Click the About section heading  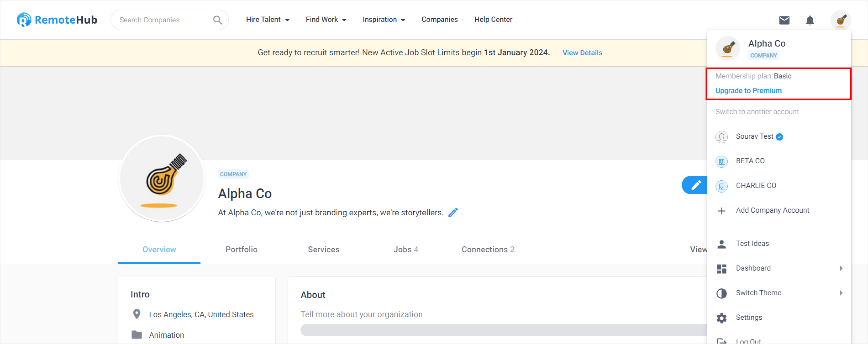click(313, 295)
